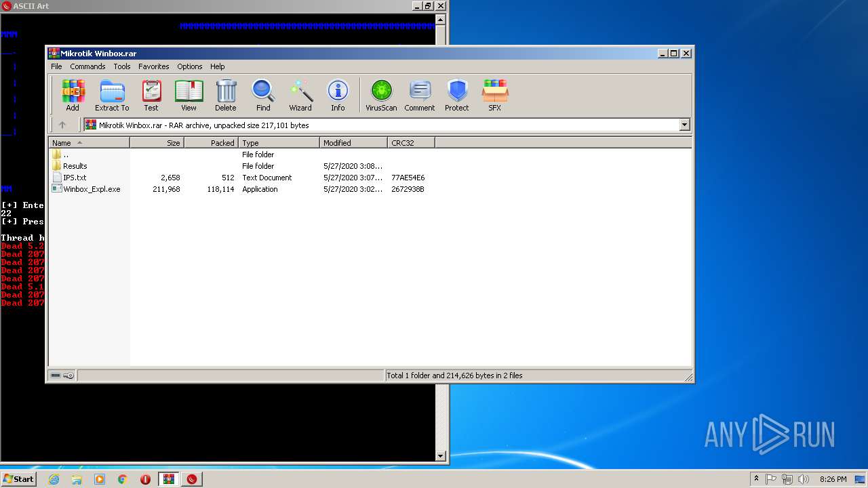Open the Help menu
Viewport: 868px width, 488px height.
[x=217, y=66]
